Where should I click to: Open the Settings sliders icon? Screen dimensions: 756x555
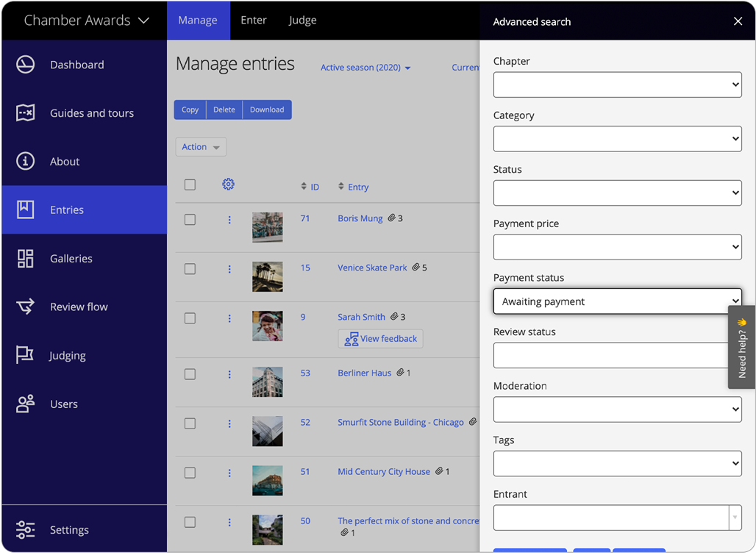26,530
